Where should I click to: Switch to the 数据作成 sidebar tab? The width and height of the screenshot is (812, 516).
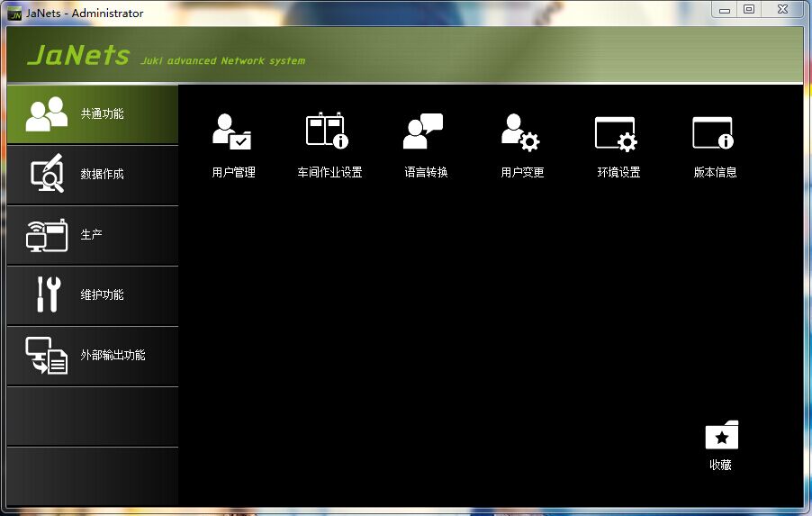[x=93, y=175]
